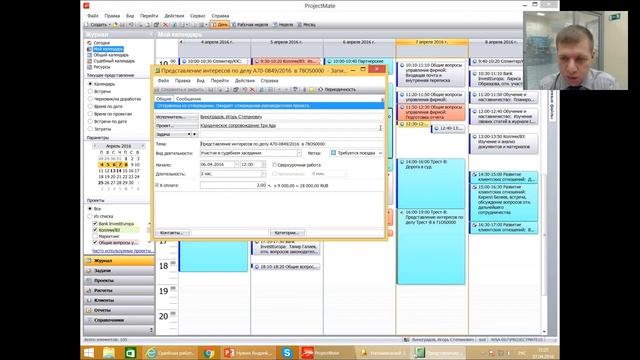Adjust the 12:00 start time stepper
The width and height of the screenshot is (640, 360).
pyautogui.click(x=263, y=164)
